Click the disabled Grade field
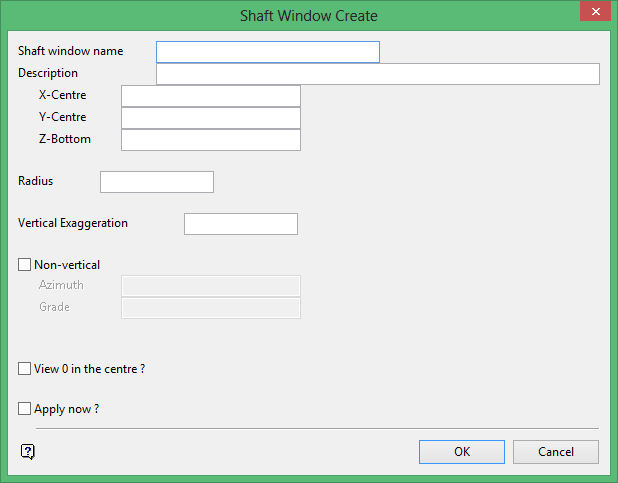The height and width of the screenshot is (483, 618). tap(210, 308)
